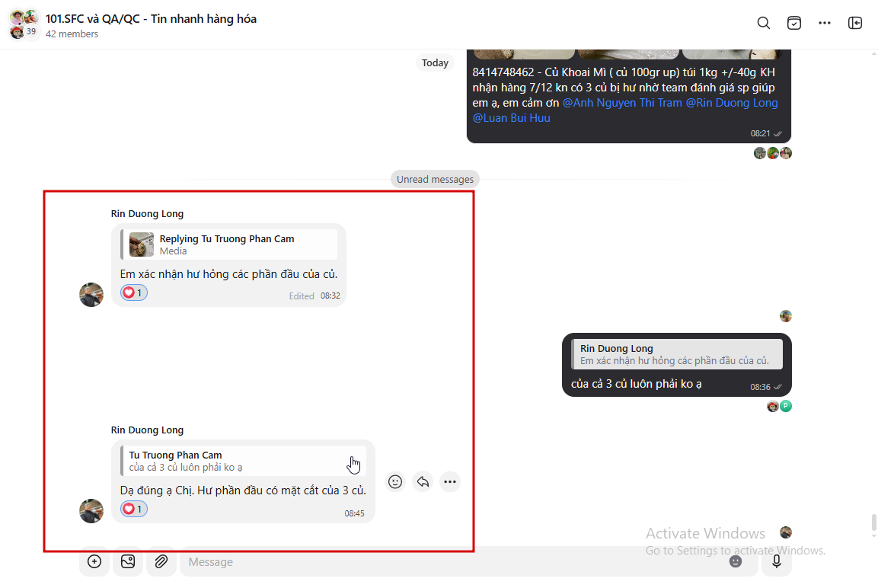Click the 'Edited' label on the 08:32 message
878x588 pixels.
click(x=302, y=296)
